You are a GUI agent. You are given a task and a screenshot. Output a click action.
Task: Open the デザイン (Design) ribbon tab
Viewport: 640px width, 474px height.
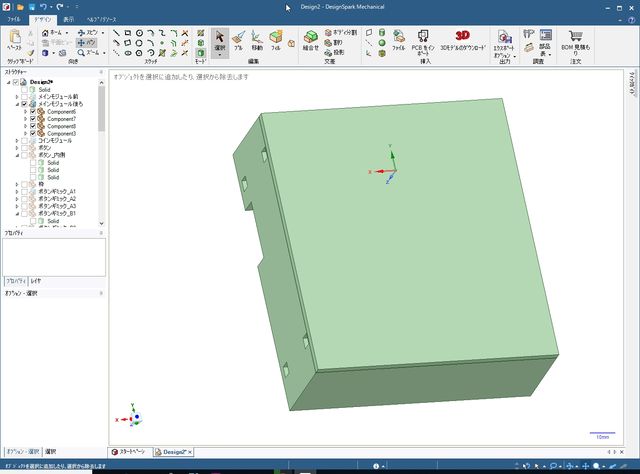point(42,19)
